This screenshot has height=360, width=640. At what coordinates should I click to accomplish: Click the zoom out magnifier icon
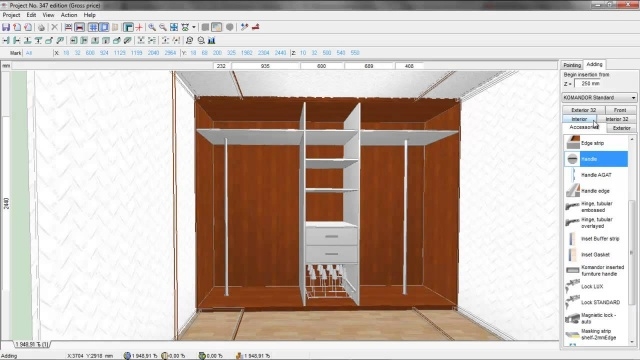pos(163,27)
